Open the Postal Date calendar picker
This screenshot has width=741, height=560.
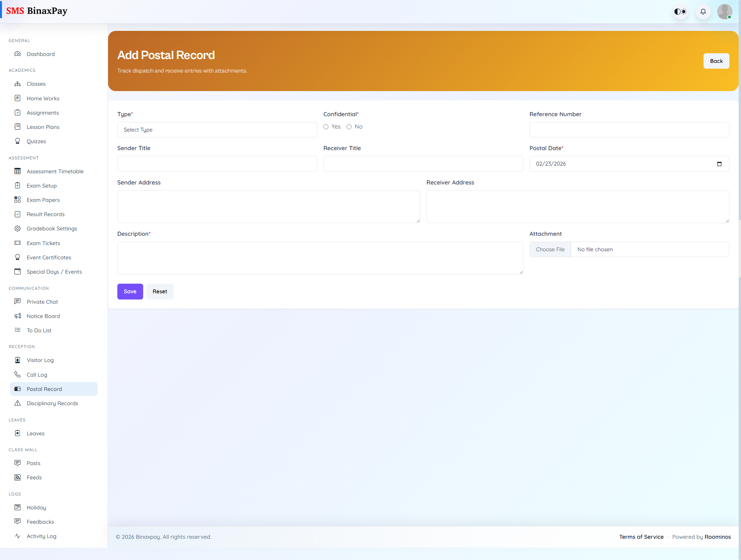[x=719, y=164]
